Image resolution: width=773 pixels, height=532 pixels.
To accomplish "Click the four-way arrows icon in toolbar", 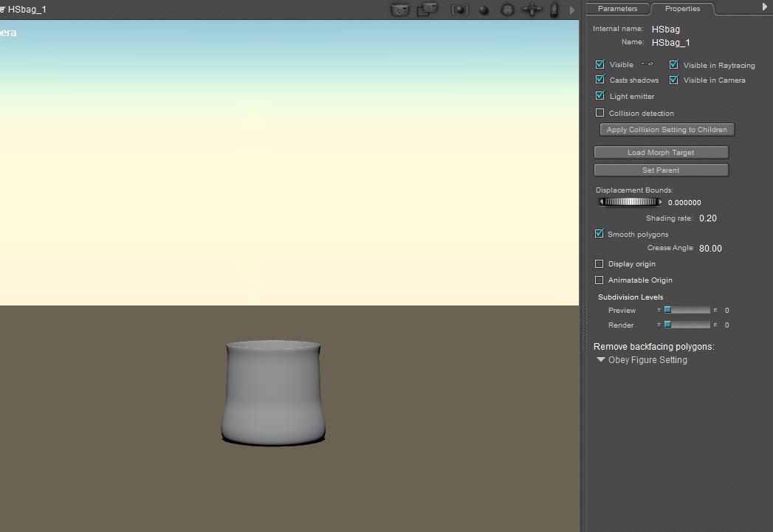I will pyautogui.click(x=532, y=10).
